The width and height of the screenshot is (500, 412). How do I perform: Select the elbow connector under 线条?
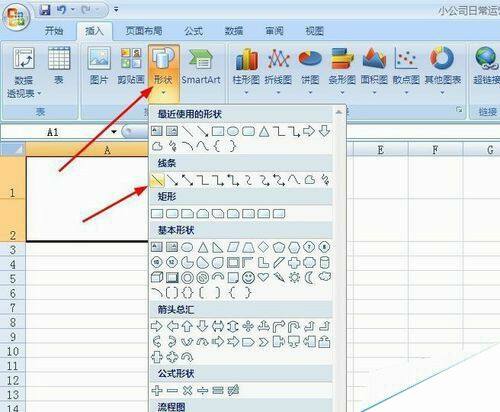click(x=203, y=180)
